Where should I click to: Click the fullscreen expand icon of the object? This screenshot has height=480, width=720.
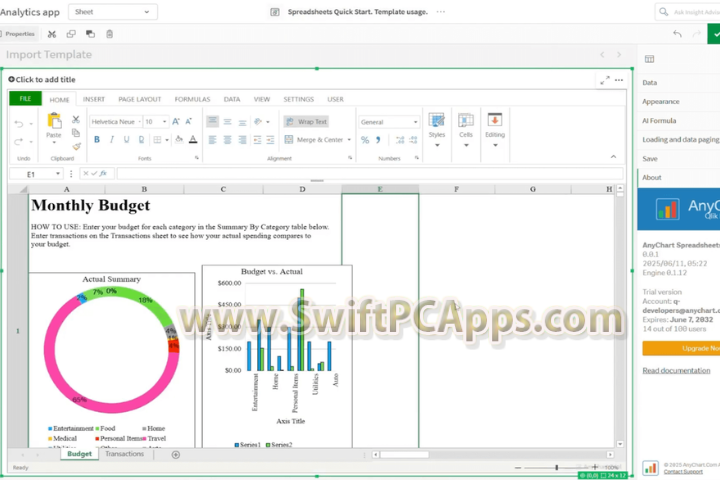point(605,80)
